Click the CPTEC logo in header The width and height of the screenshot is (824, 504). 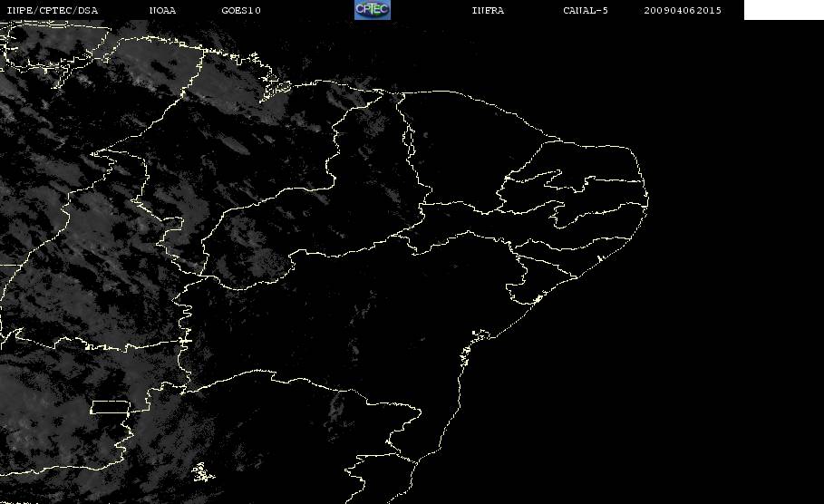click(x=373, y=10)
